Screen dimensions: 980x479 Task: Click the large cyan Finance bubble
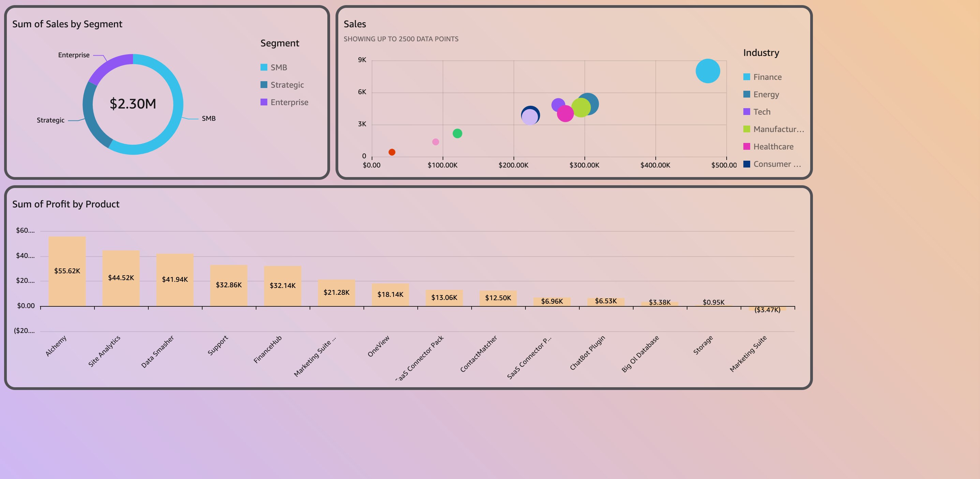(x=708, y=71)
